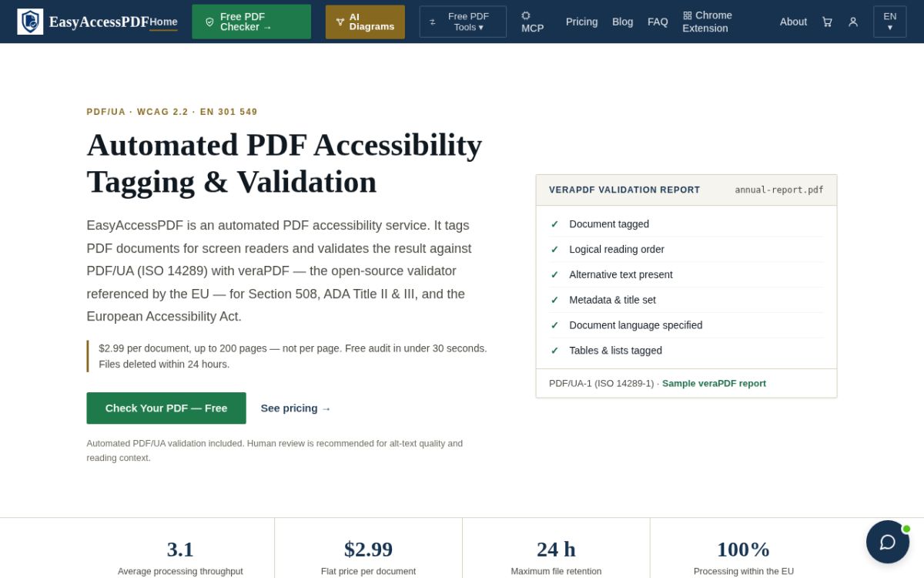Click checkmark beside Tables & lists tagged
This screenshot has height=578, width=924.
tap(554, 351)
